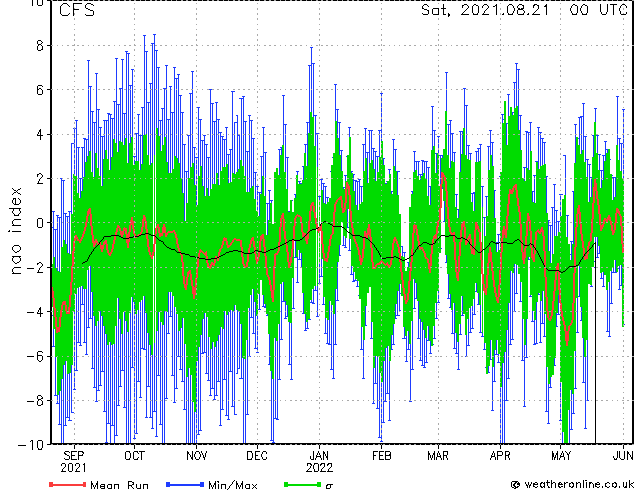Click the SEP 2021 axis label
The width and height of the screenshot is (634, 490).
(x=74, y=462)
